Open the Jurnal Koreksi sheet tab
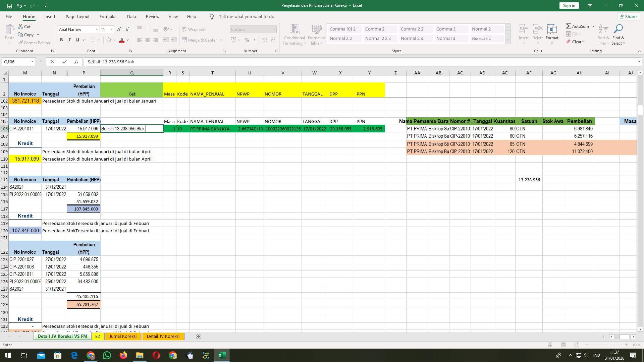 pyautogui.click(x=123, y=336)
